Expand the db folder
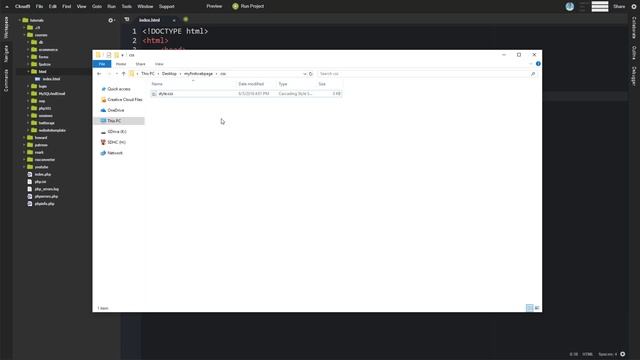 (x=28, y=42)
